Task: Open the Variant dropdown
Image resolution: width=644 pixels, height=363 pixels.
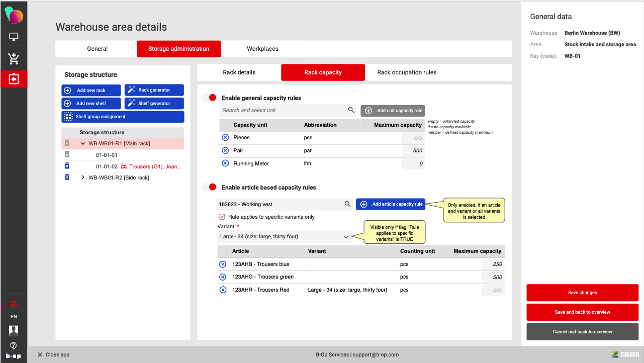Action: [x=285, y=237]
